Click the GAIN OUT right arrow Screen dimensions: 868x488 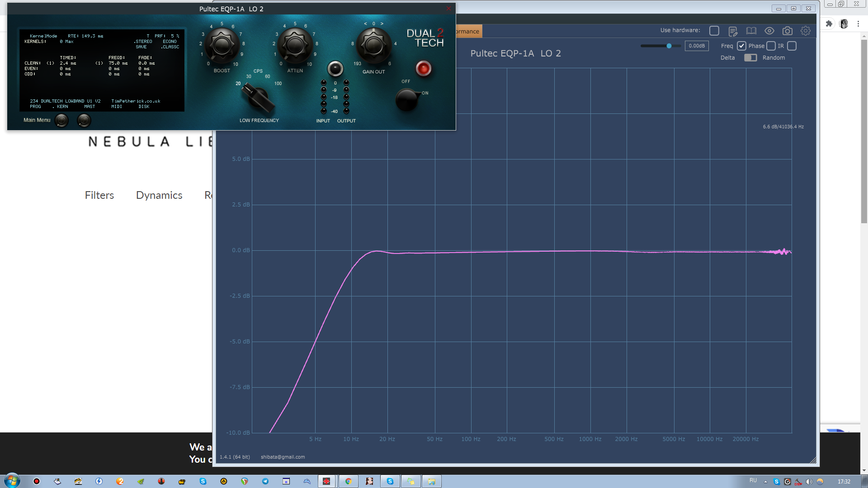point(382,23)
